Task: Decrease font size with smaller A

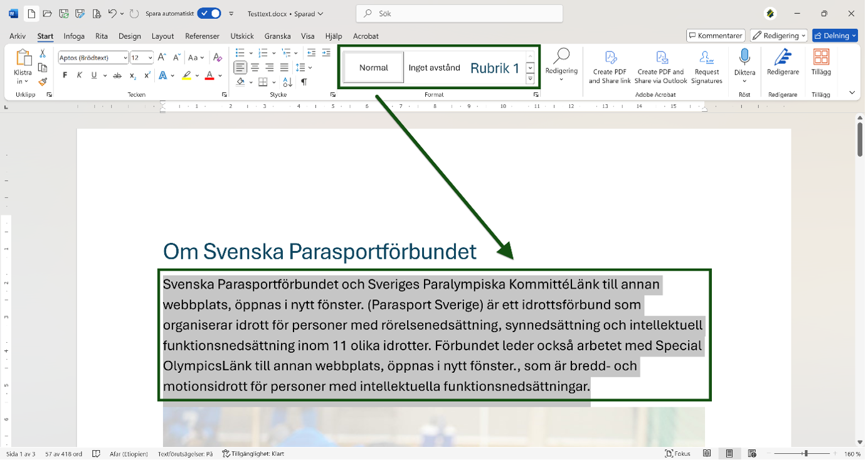Action: (176, 58)
